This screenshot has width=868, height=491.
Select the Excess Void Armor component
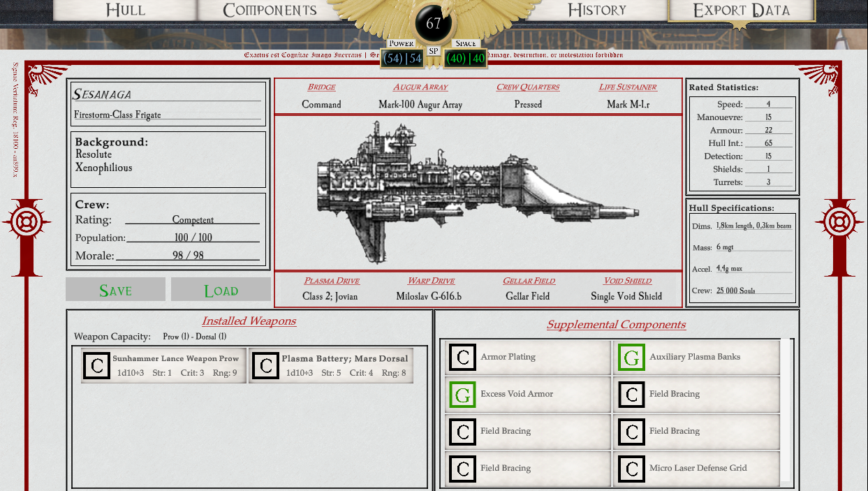(x=528, y=394)
